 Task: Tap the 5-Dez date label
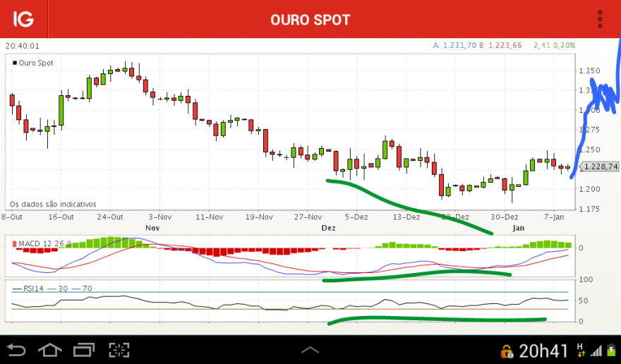click(x=356, y=217)
